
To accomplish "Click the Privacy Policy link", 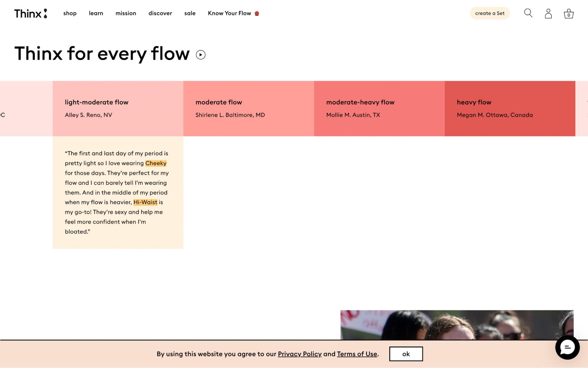I will click(x=299, y=354).
